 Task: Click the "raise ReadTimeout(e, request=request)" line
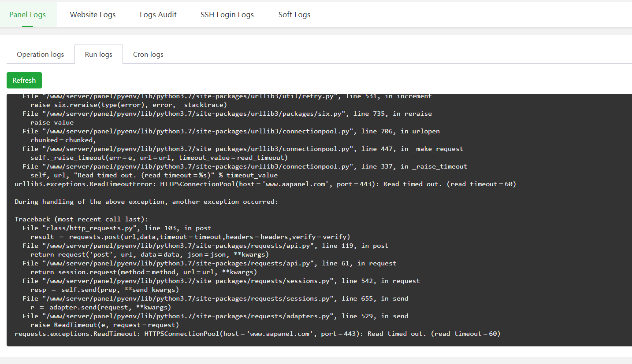pyautogui.click(x=104, y=325)
